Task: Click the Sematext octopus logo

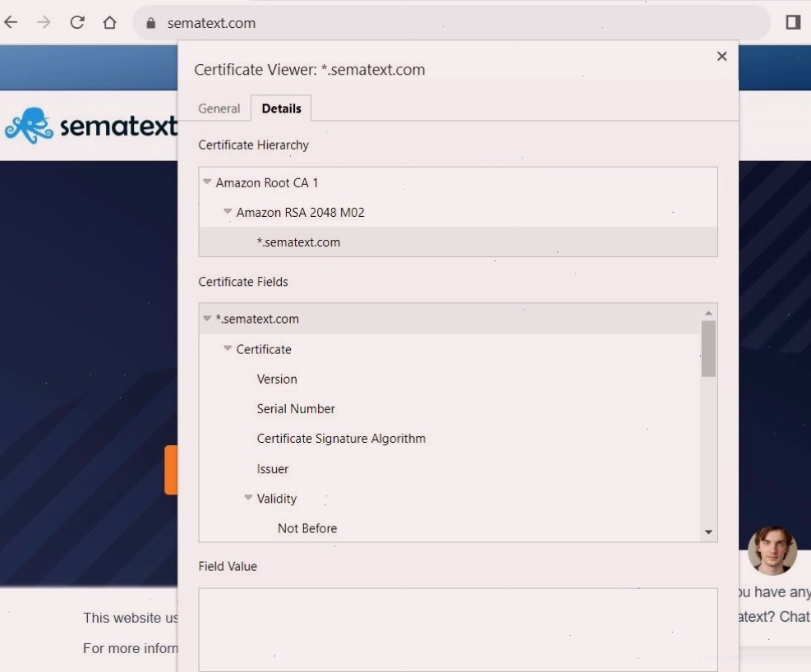Action: tap(29, 126)
